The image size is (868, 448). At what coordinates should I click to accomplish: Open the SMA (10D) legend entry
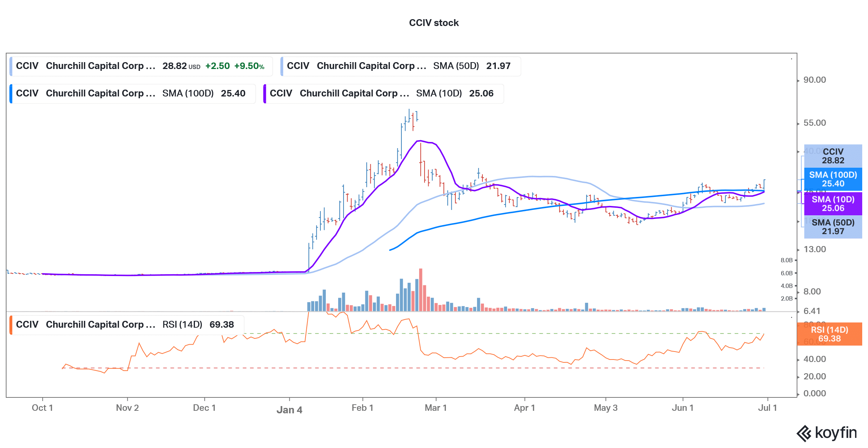[x=383, y=94]
